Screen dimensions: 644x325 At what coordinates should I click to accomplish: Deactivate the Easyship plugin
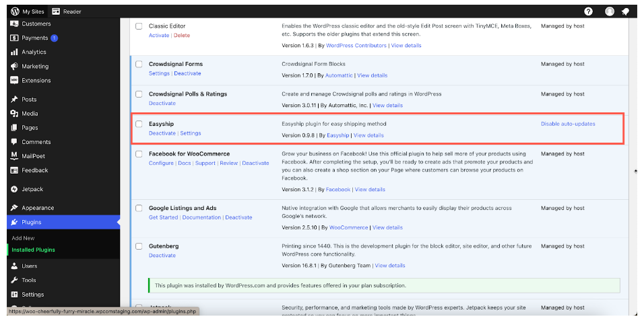pos(162,133)
